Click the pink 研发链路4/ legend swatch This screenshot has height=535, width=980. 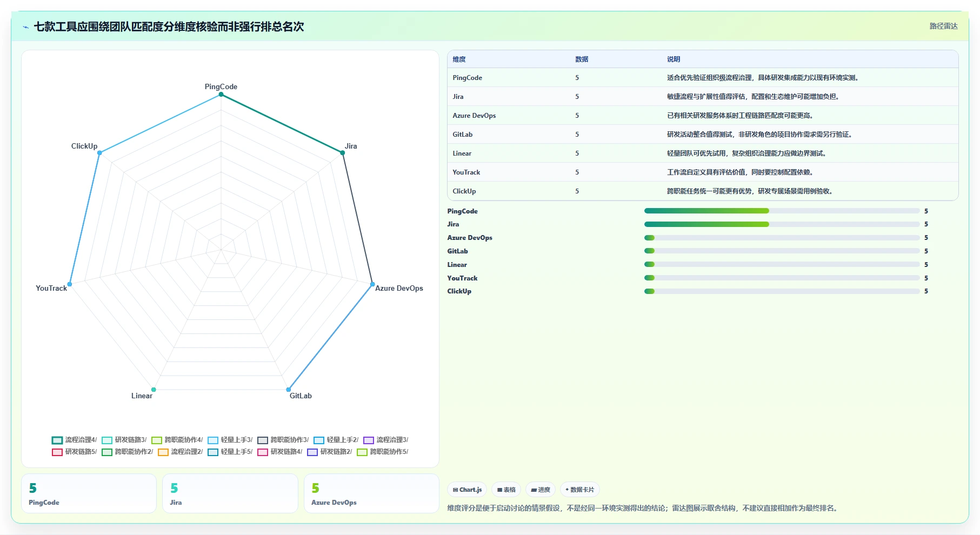tap(263, 452)
